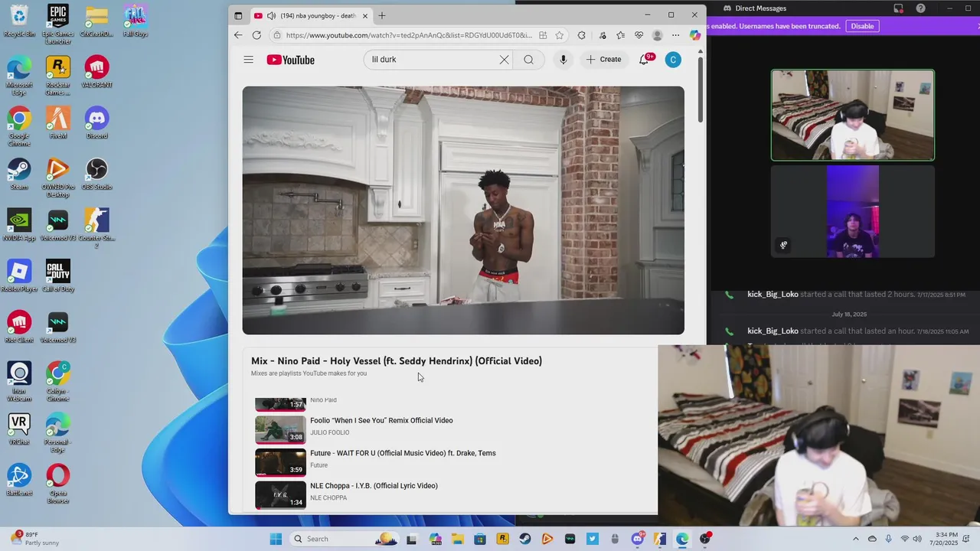
Task: Add this page to favorites star
Action: 560,35
